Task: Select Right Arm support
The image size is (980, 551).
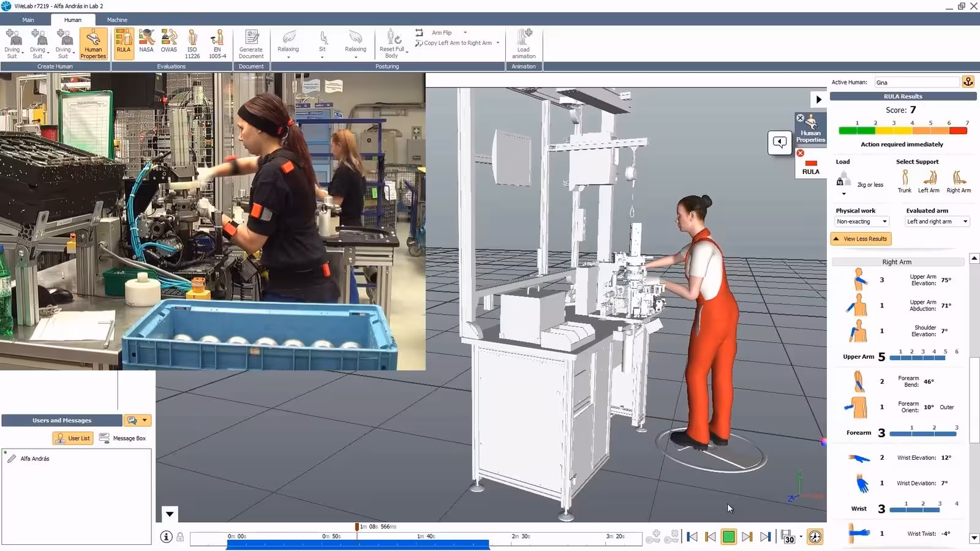Action: point(959,181)
